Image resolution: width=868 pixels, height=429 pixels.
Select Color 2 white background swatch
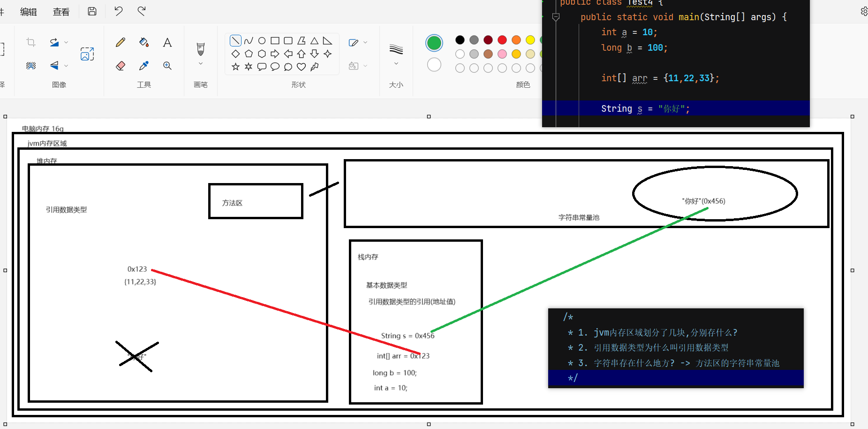click(434, 65)
